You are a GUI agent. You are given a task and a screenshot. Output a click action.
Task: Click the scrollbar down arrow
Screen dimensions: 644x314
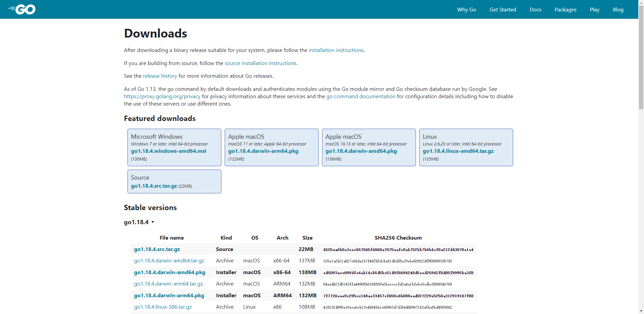point(641,311)
